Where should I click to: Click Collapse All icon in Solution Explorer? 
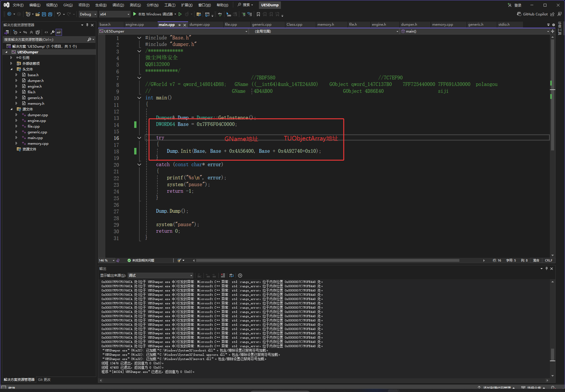coord(31,32)
